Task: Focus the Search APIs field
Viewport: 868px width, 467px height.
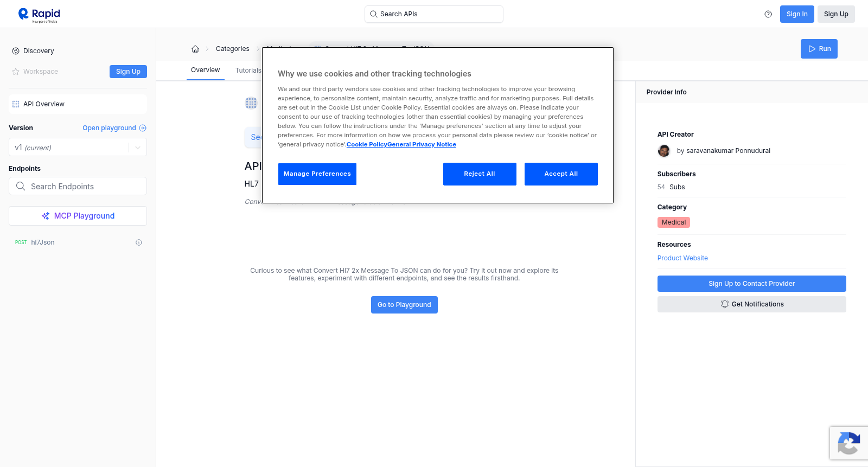Action: point(434,14)
